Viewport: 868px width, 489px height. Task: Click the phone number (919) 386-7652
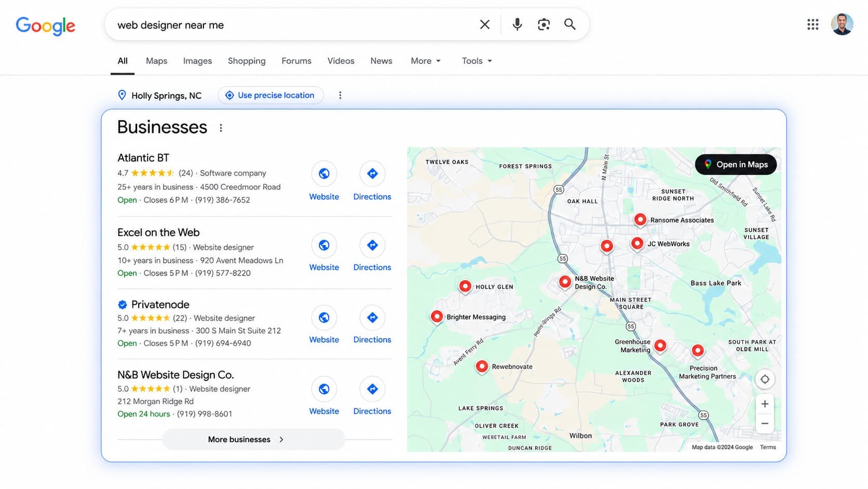223,200
